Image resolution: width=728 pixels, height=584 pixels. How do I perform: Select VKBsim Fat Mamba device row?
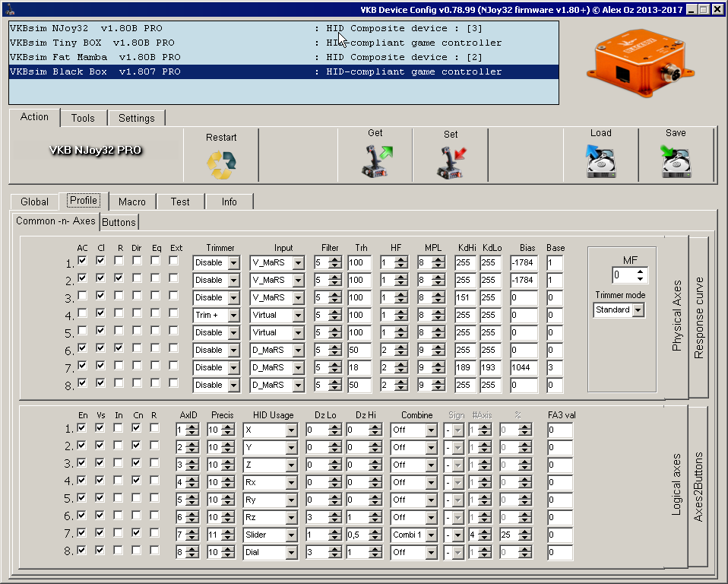point(283,57)
